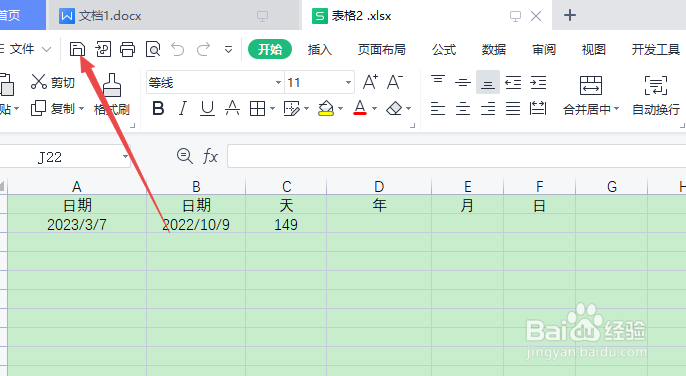The height and width of the screenshot is (376, 686).
Task: Click the cell style draw icon
Action: (x=292, y=108)
